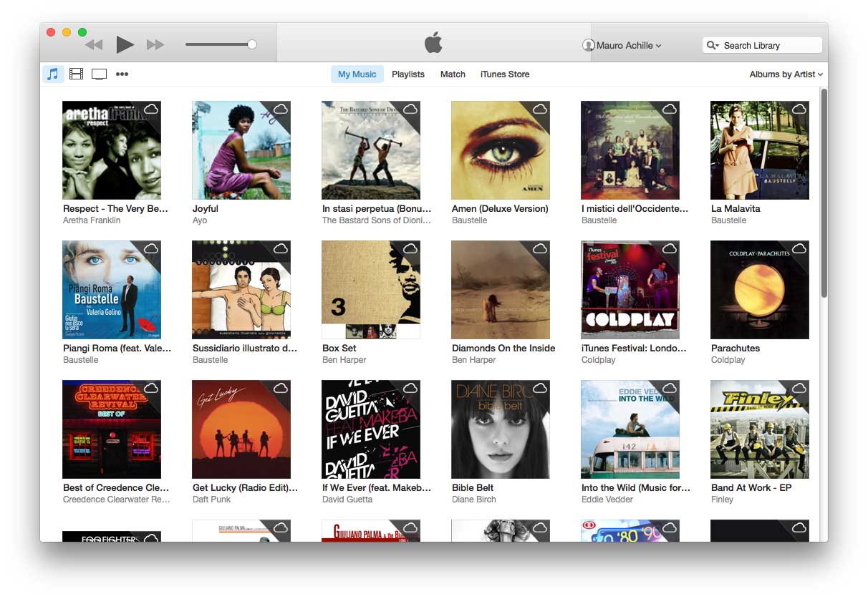This screenshot has width=868, height=599.
Task: Click the artist name 'Aretha Franklin'
Action: (92, 220)
